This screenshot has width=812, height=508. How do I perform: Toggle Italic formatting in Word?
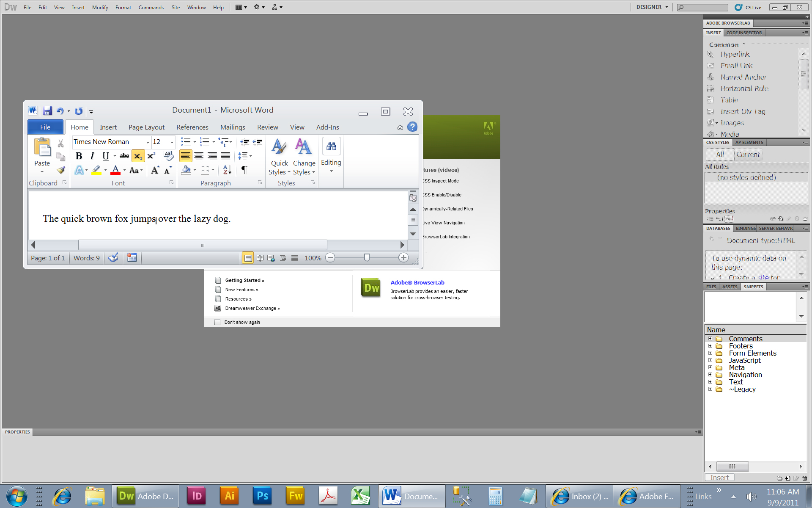[x=92, y=156]
